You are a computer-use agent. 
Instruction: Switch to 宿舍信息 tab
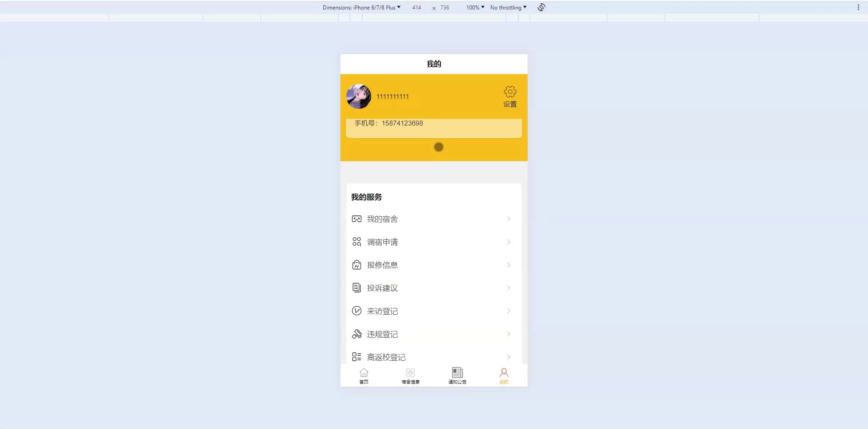point(410,375)
